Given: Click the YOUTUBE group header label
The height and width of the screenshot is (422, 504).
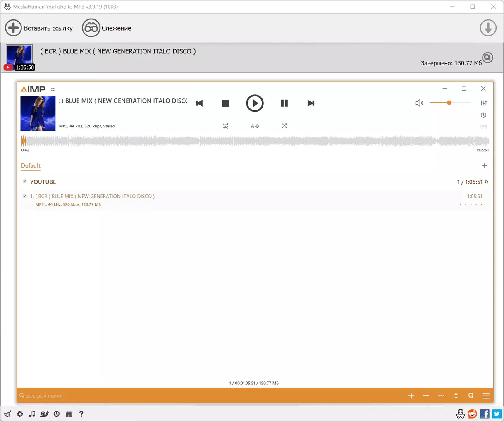Looking at the screenshot, I should 43,182.
